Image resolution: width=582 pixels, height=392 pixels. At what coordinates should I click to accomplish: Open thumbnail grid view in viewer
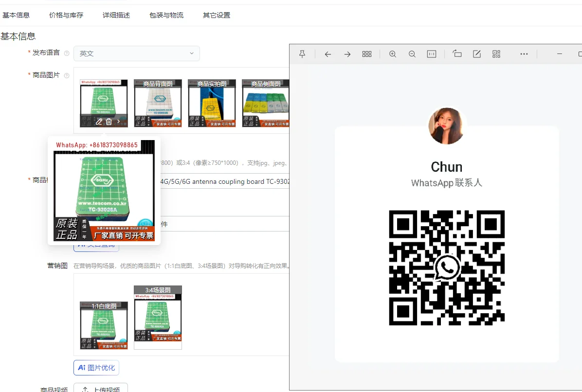point(367,54)
